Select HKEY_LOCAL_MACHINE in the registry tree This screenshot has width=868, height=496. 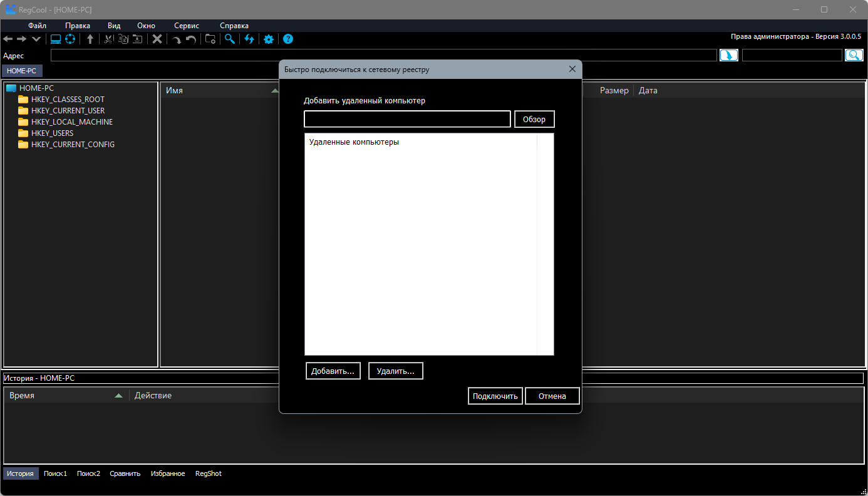pos(71,122)
